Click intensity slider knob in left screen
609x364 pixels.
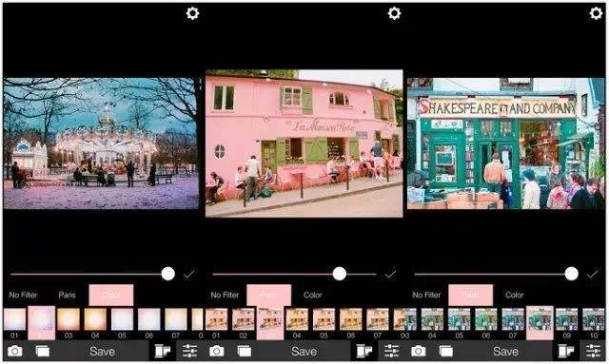(168, 274)
